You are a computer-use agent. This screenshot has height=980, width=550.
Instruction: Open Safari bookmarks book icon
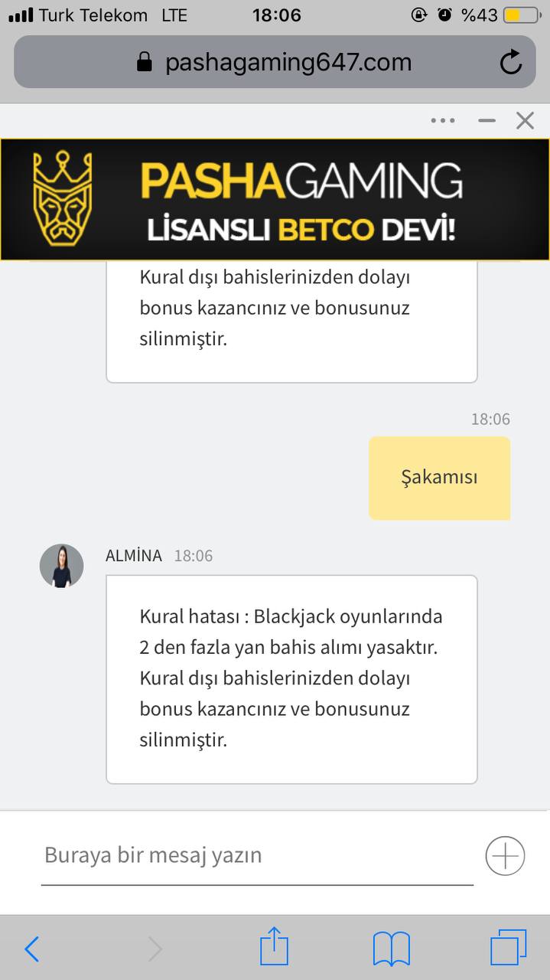point(392,949)
